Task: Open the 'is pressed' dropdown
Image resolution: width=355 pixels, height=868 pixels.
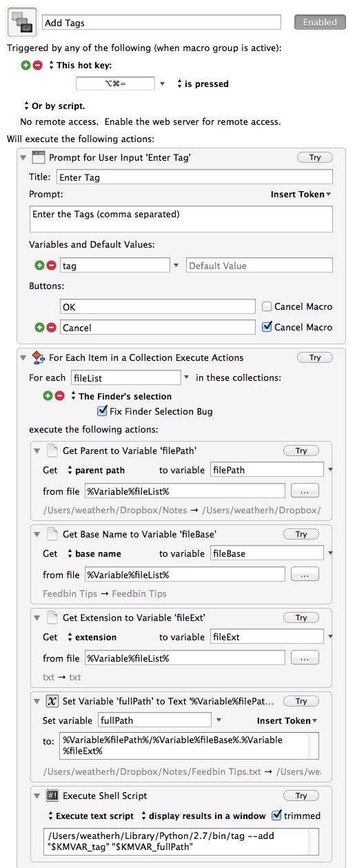Action: (203, 83)
